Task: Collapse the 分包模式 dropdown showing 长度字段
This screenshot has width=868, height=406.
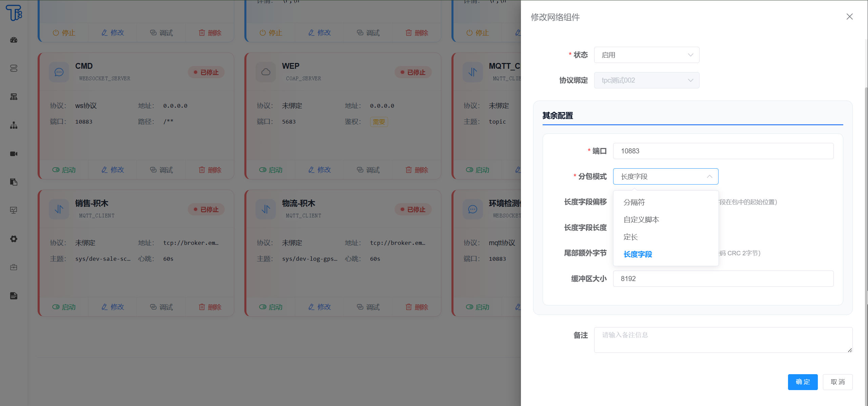Action: 665,176
